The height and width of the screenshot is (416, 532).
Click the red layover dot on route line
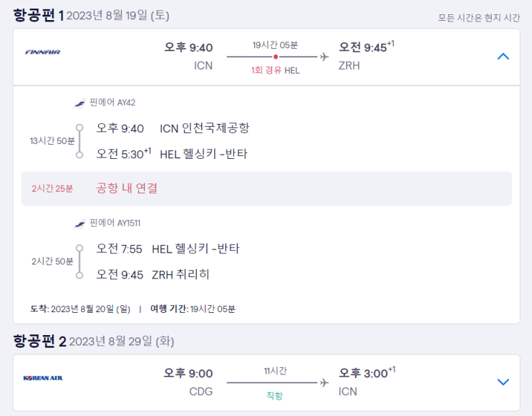pyautogui.click(x=276, y=57)
